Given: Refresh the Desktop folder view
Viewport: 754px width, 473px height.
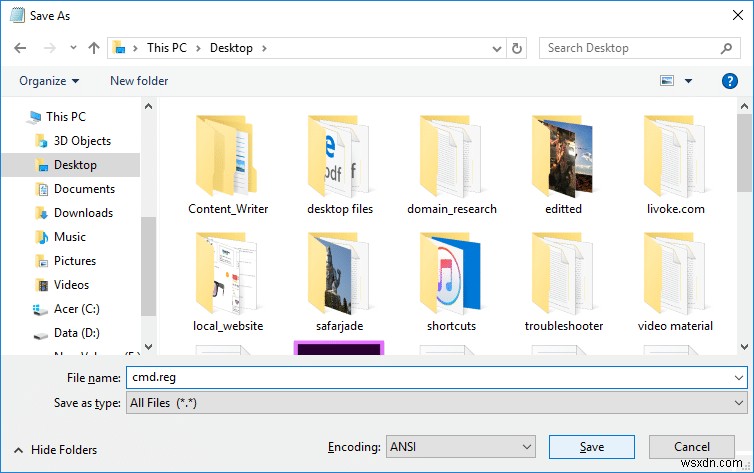Looking at the screenshot, I should (517, 48).
